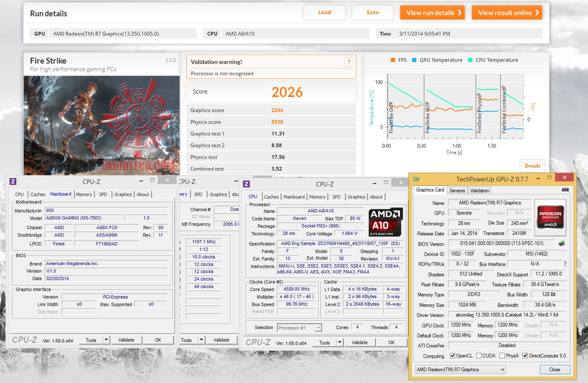Open the Processor #1 selection dropdown
The height and width of the screenshot is (383, 588).
[299, 328]
